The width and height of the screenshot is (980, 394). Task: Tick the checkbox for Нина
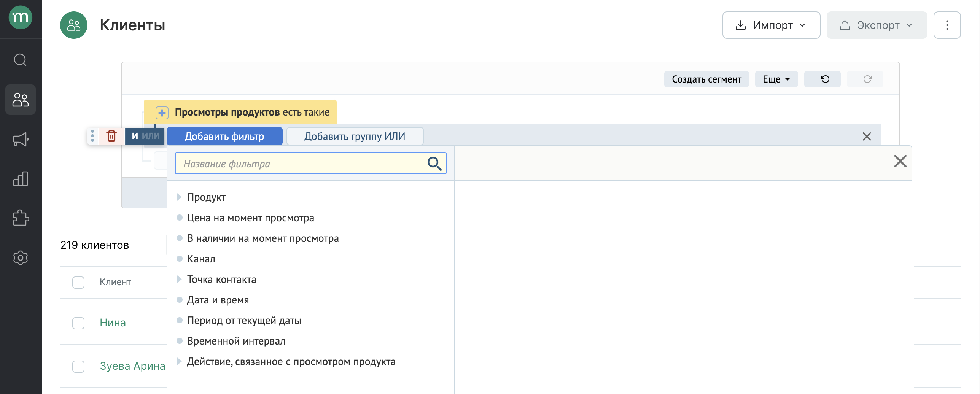(78, 323)
